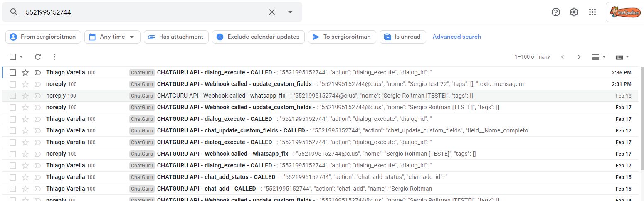The image size is (644, 201).
Task: Open Google apps grid
Action: 593,12
